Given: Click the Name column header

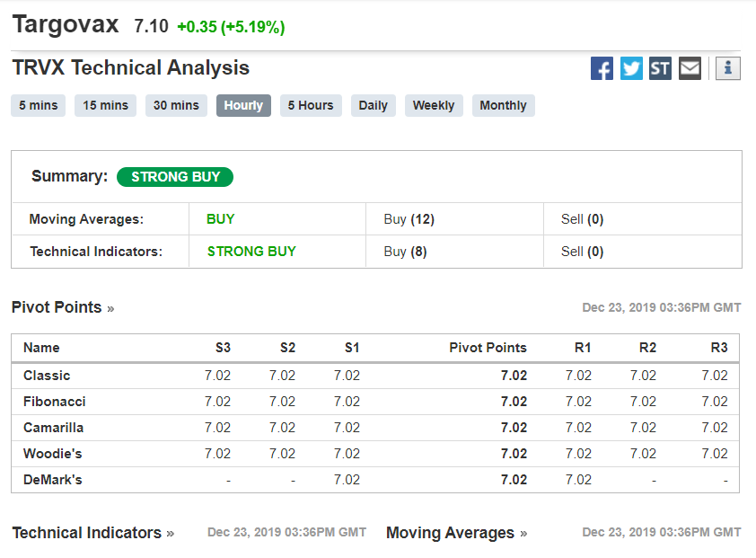Looking at the screenshot, I should point(41,348).
